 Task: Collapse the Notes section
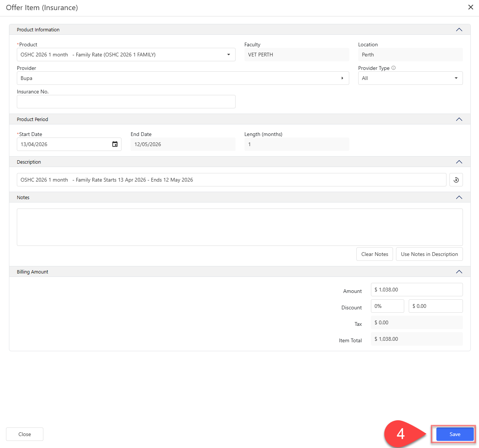coord(459,198)
